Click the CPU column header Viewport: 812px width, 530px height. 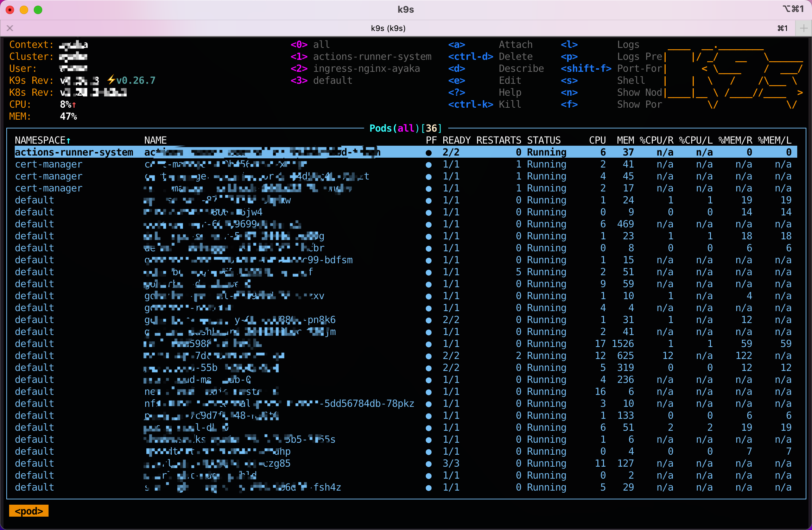click(x=597, y=140)
